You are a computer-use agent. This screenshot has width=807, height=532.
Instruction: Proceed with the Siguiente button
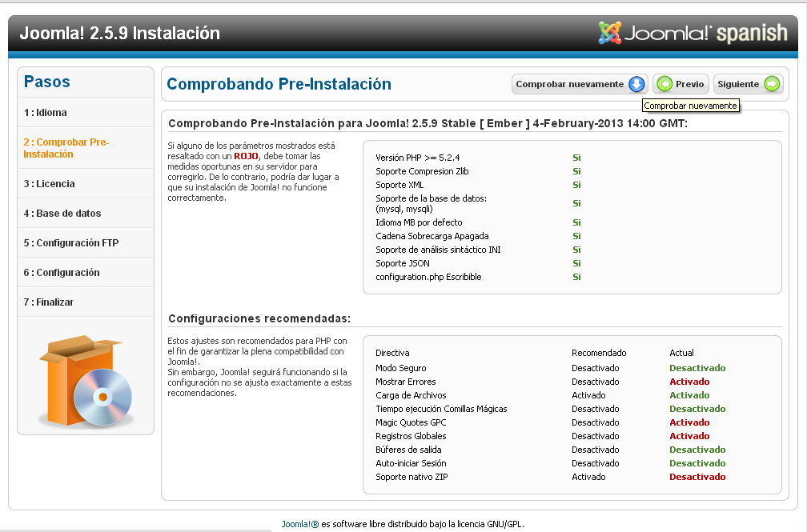749,84
